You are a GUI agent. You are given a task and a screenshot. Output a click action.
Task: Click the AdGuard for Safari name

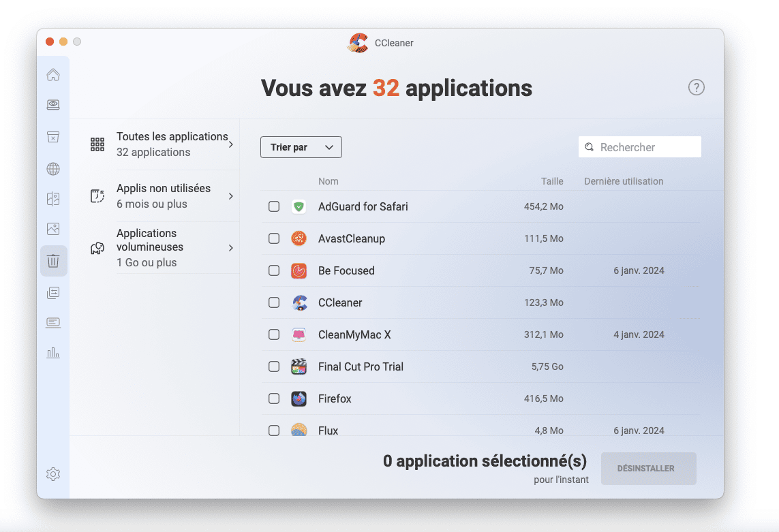363,206
